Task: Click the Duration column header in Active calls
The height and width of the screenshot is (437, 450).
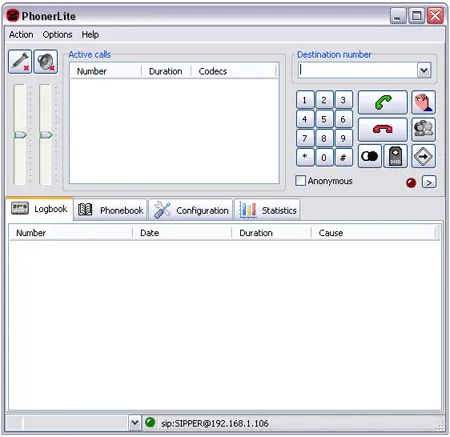Action: click(x=166, y=71)
